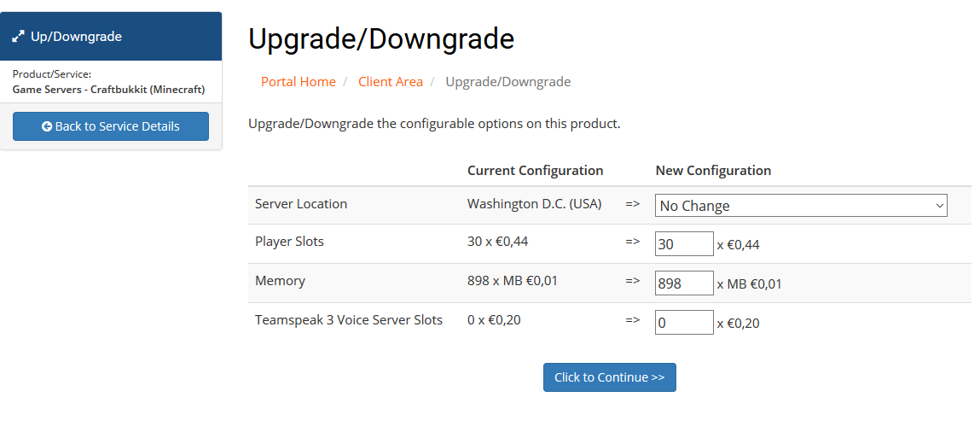Click the New Configuration column header
980x438 pixels.
click(713, 170)
